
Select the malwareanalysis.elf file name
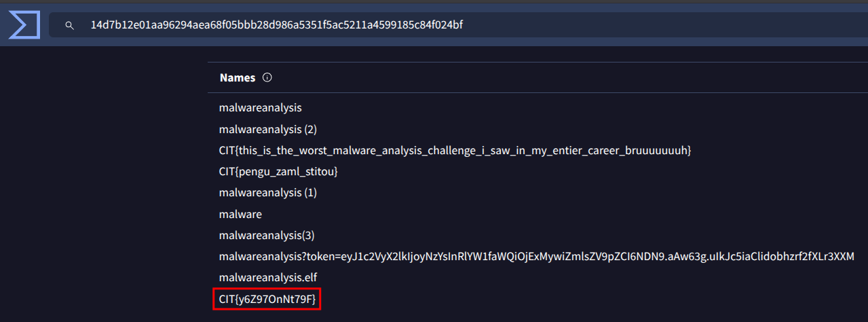point(267,277)
